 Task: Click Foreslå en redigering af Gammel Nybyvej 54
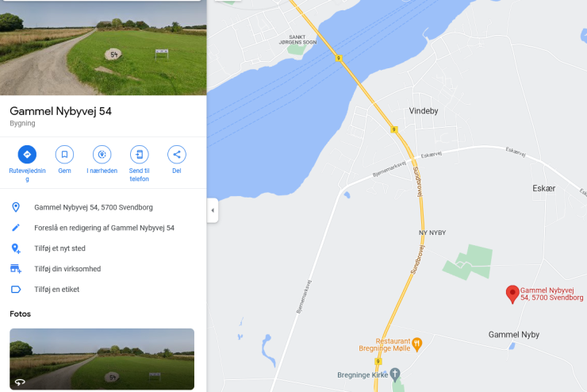[x=103, y=228]
